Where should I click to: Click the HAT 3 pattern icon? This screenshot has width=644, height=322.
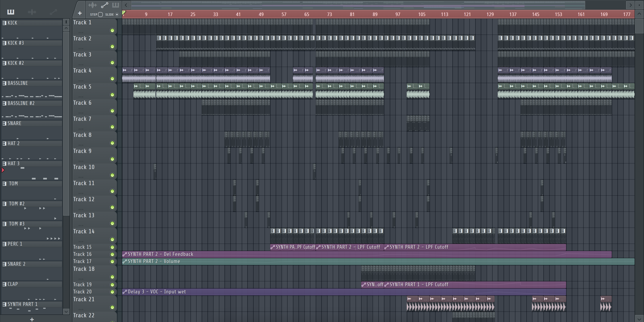[x=4, y=163]
